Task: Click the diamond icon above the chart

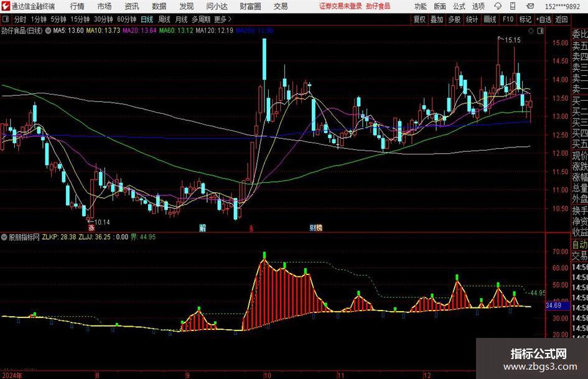Action: click(531, 31)
